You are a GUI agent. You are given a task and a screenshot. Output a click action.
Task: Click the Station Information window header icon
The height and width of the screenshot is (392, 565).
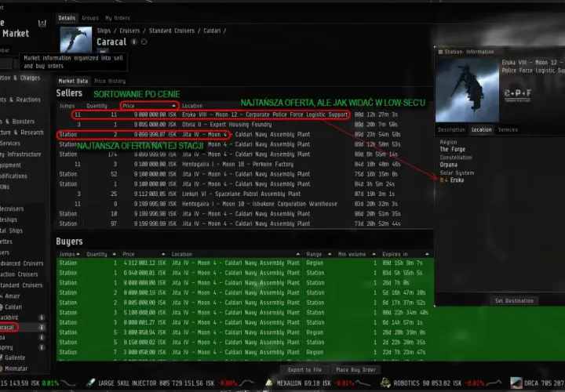[x=440, y=52]
